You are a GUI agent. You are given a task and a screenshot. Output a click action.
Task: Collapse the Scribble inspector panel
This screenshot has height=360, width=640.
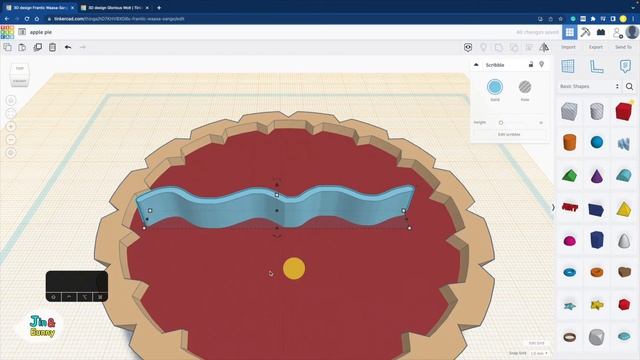click(476, 65)
